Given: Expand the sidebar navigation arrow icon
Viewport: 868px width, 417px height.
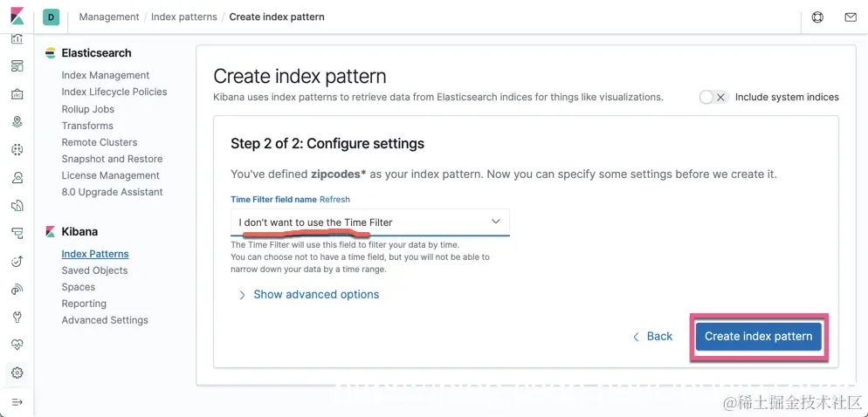Looking at the screenshot, I should 17,401.
